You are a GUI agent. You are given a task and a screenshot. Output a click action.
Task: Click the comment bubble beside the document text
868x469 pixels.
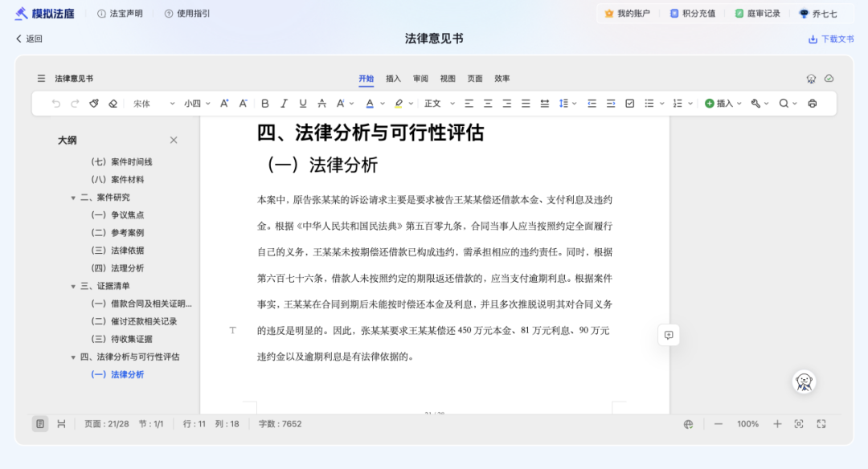669,335
